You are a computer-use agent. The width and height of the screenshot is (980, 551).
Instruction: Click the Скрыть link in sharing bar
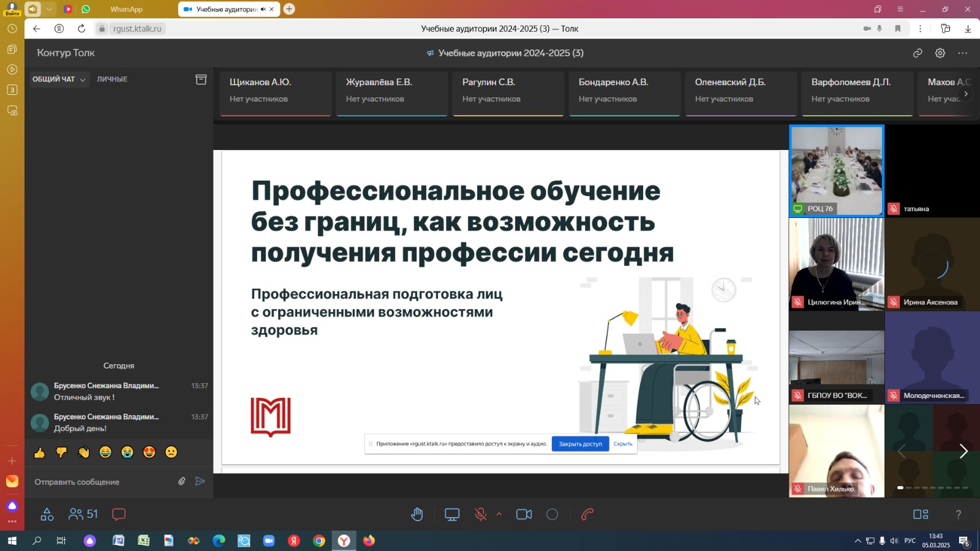click(623, 444)
